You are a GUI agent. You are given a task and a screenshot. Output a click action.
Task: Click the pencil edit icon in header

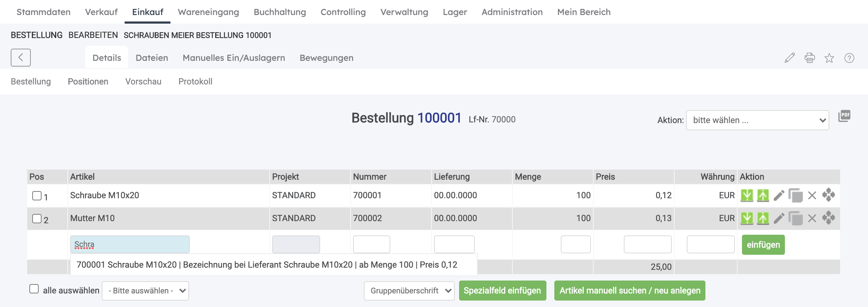pos(789,58)
